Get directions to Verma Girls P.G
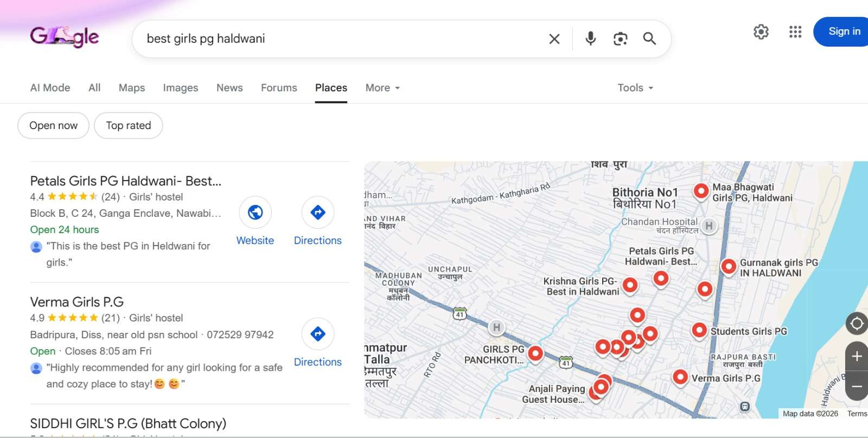Screen dimensions: 868x438 pos(318,334)
